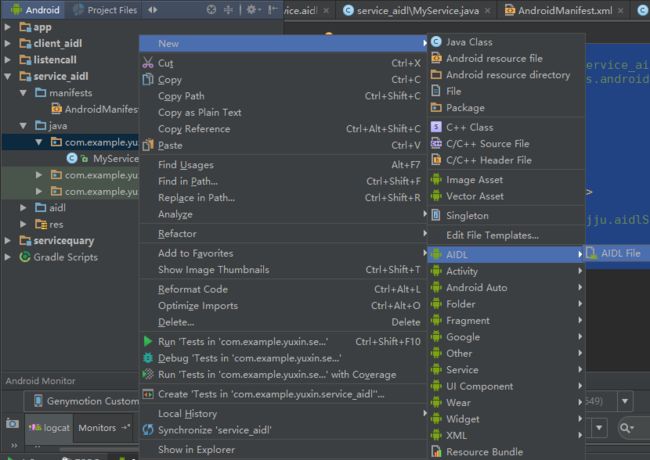This screenshot has height=460, width=650.
Task: Click the project panel settings gear icon
Action: click(251, 10)
